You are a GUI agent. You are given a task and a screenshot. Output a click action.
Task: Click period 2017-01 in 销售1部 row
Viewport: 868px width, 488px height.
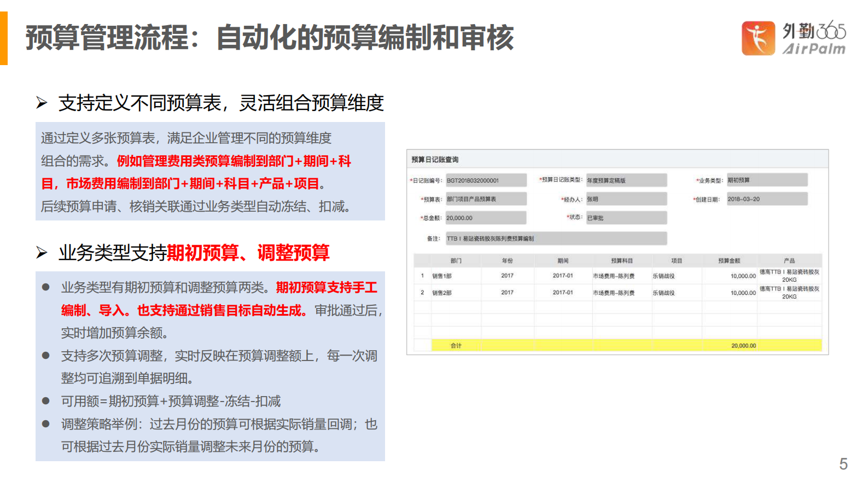[563, 276]
